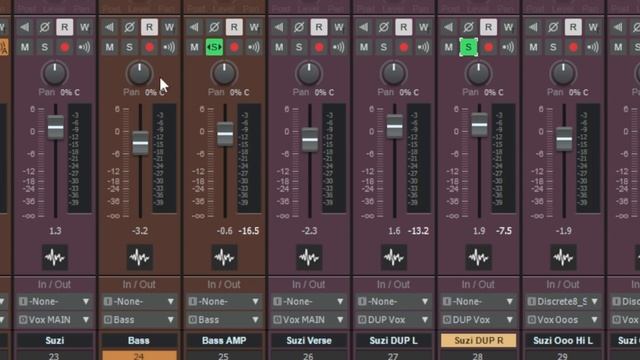640x360 pixels.
Task: Select the Suzi DUP L track name
Action: pyautogui.click(x=393, y=340)
